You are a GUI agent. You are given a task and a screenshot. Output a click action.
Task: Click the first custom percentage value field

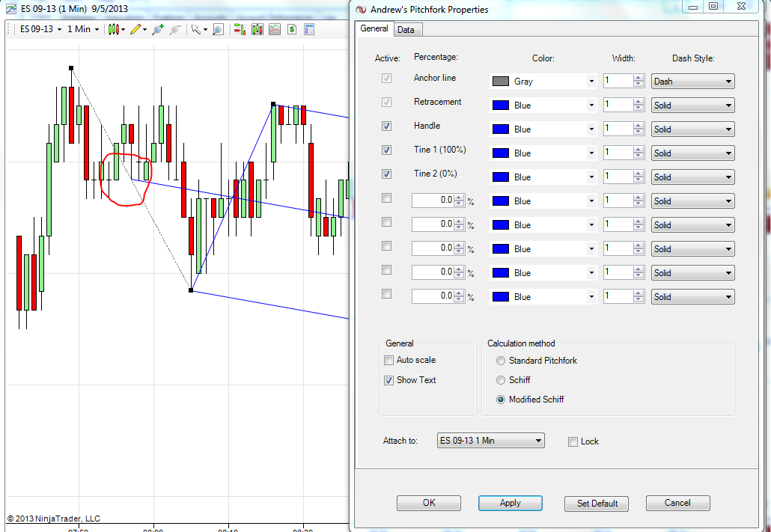pos(433,200)
